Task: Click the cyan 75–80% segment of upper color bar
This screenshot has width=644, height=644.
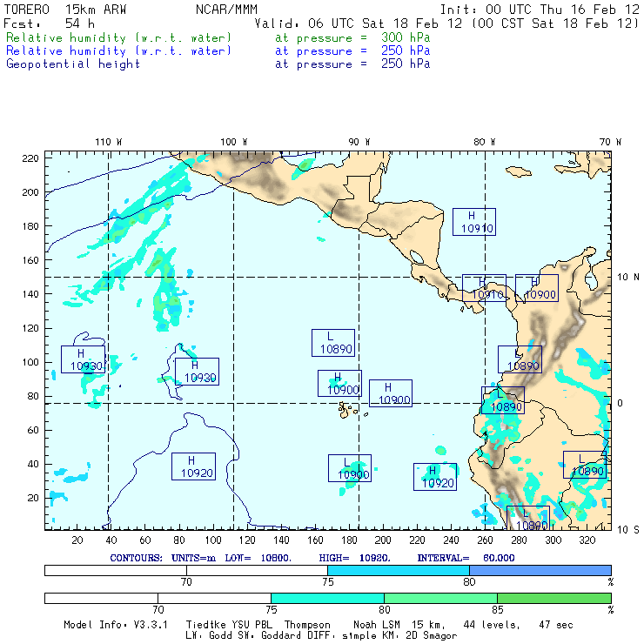Action: pos(399,570)
